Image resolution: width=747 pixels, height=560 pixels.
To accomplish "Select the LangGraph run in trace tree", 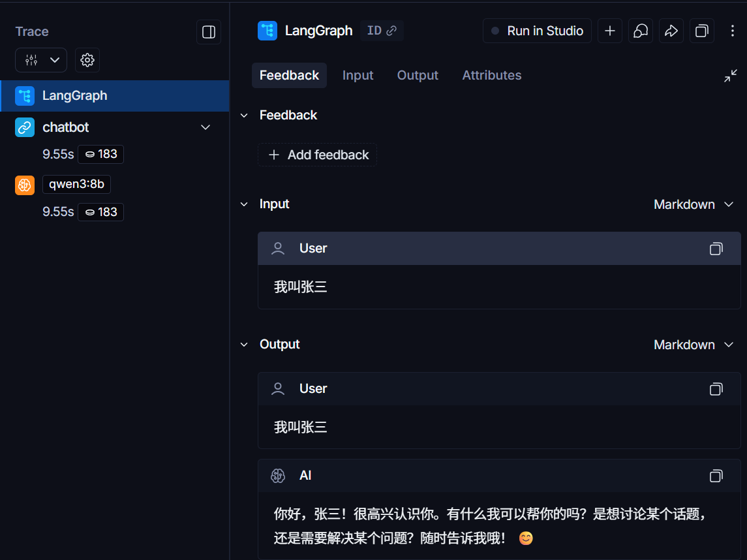I will [74, 96].
